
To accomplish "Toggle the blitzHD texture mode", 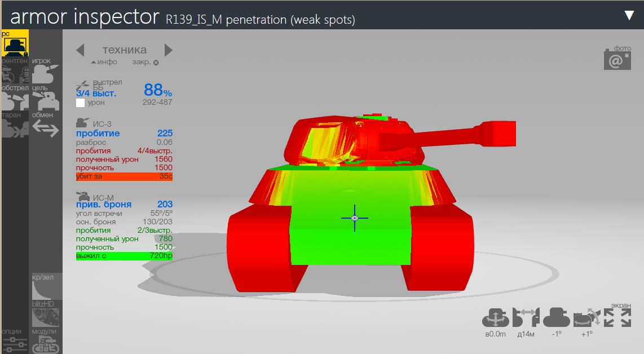I will [x=46, y=314].
